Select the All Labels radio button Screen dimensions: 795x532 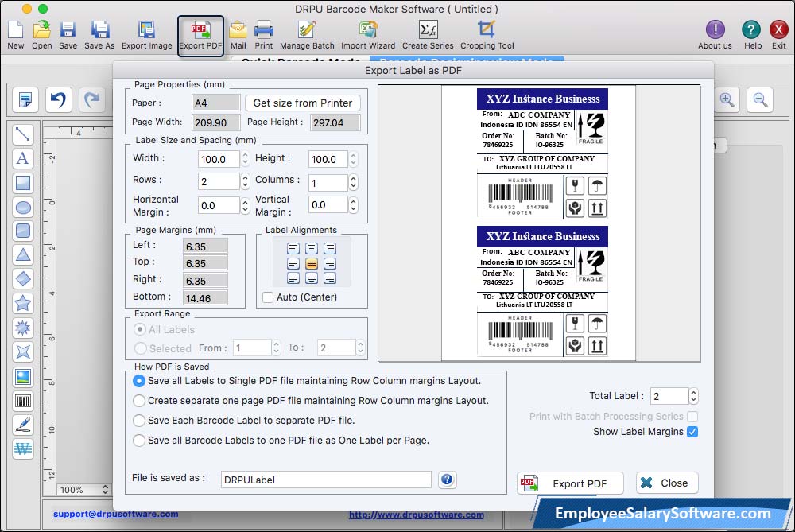click(140, 329)
